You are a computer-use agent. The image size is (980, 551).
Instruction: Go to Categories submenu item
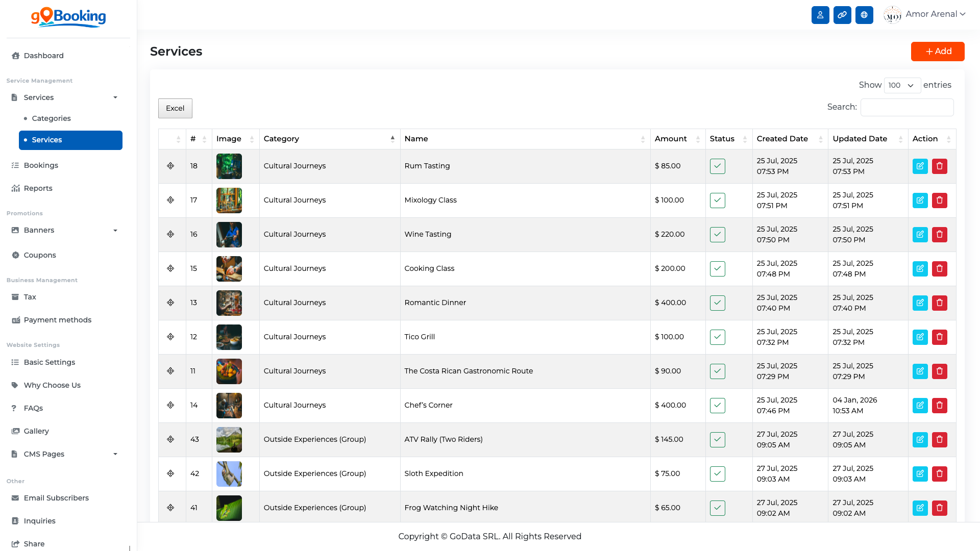[x=51, y=118]
